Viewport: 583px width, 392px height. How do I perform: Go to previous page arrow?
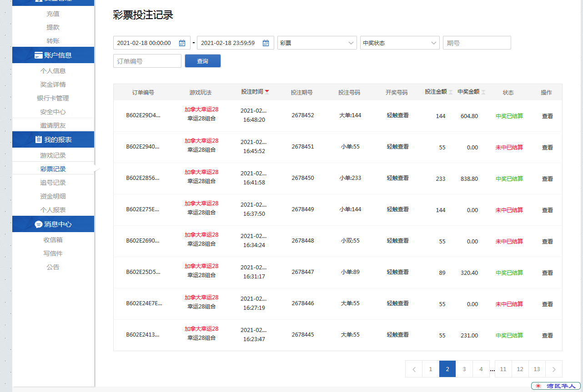pyautogui.click(x=414, y=369)
